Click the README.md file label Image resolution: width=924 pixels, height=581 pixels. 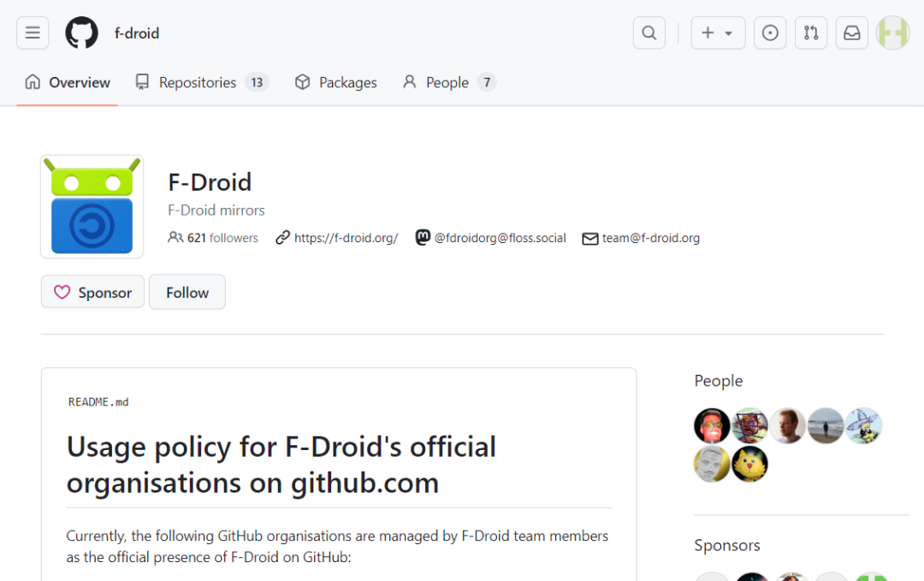point(98,402)
